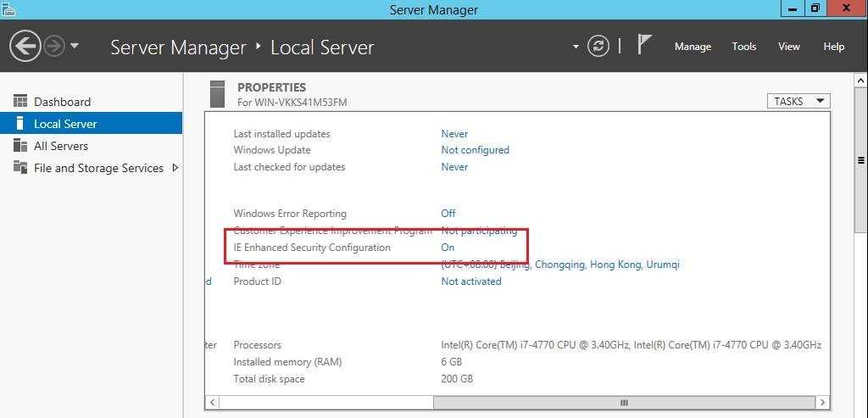Click For WIN-VKKS41M53FM server name text

coord(292,103)
